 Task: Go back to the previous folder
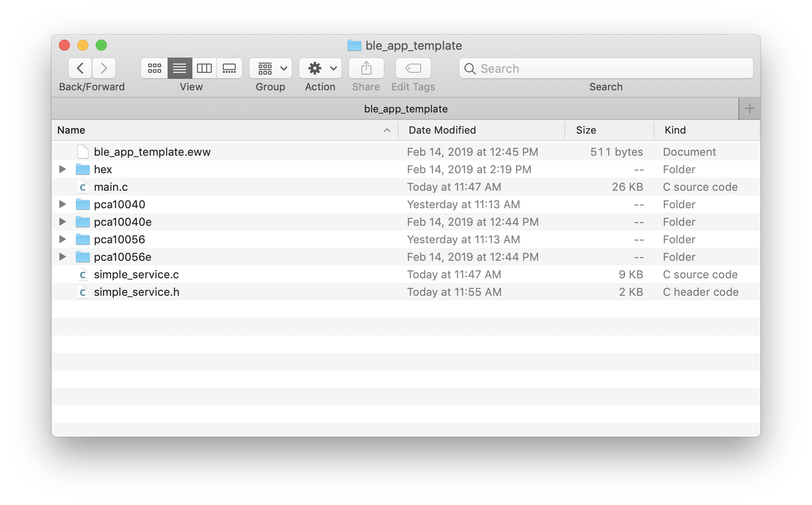point(80,69)
